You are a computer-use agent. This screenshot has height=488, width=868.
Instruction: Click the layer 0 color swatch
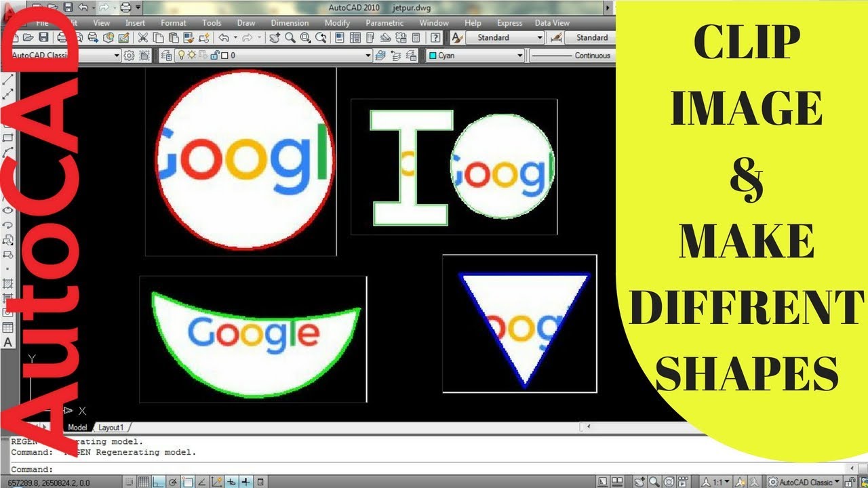224,56
